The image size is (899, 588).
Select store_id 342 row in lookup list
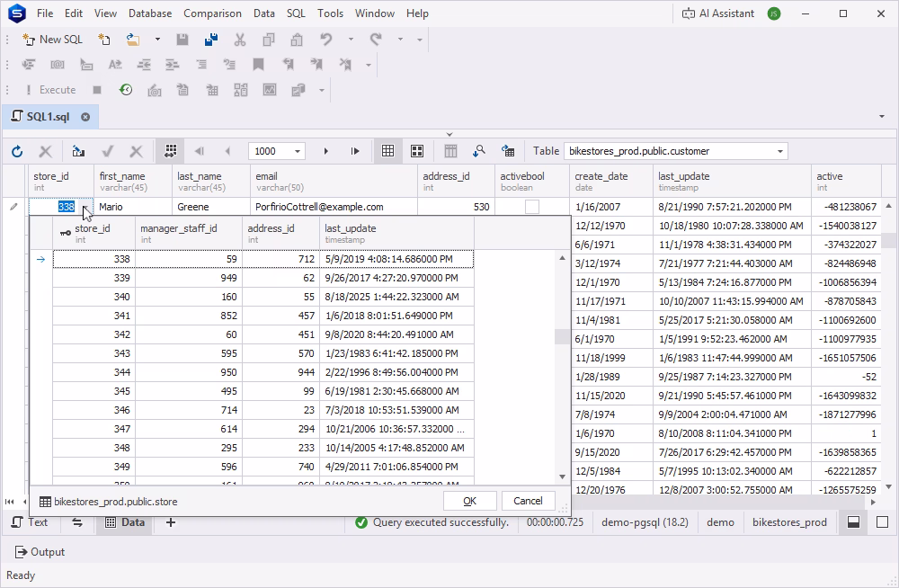263,334
